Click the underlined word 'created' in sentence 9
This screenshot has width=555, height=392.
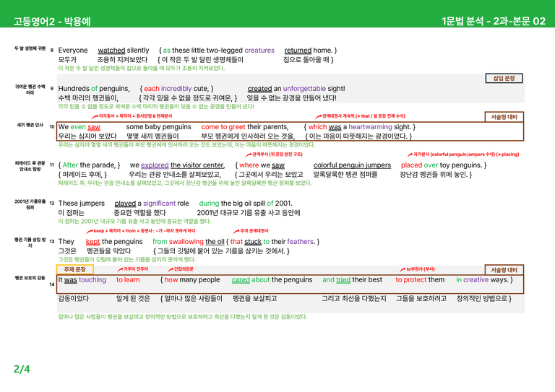(x=260, y=88)
